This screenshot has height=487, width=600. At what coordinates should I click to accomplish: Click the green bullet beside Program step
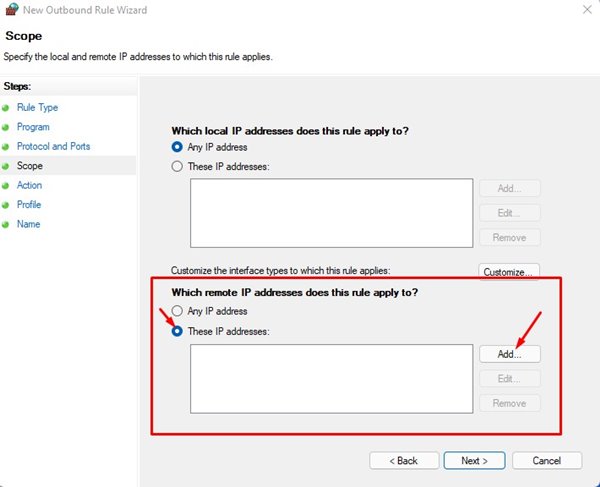click(x=6, y=127)
